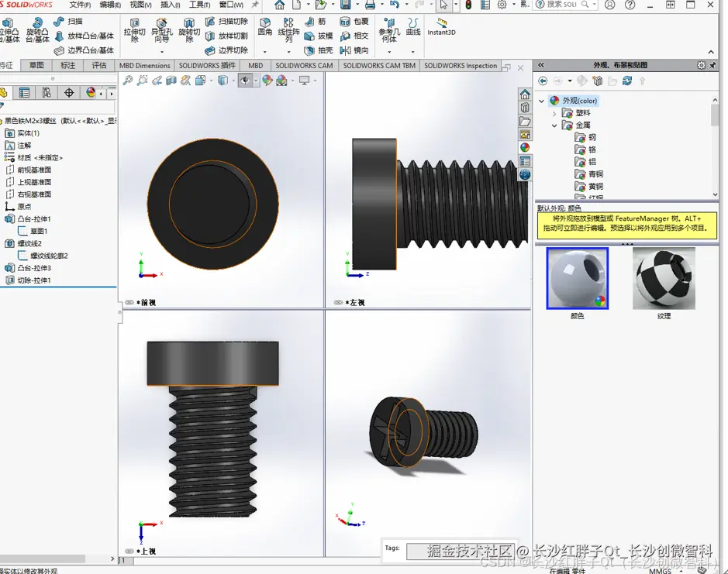
Task: Collapse the 外观(color) tree node
Action: [x=541, y=101]
